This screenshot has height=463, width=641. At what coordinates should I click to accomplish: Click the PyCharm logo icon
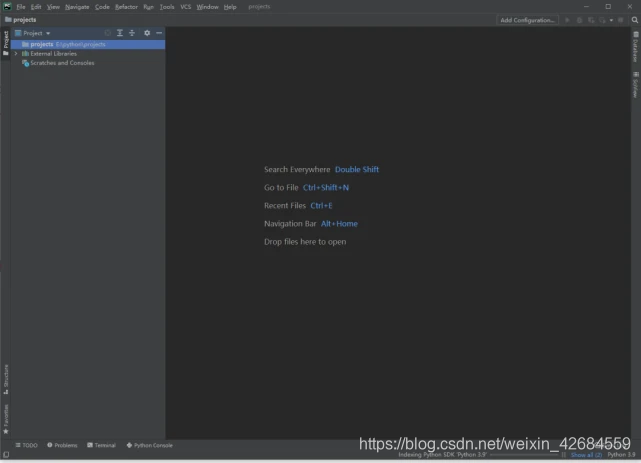[7, 7]
